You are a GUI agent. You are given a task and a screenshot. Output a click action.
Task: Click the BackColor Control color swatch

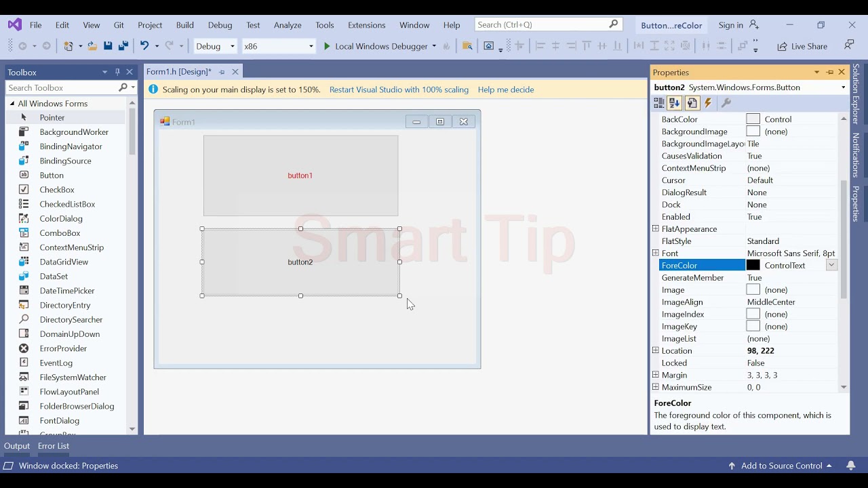[753, 119]
